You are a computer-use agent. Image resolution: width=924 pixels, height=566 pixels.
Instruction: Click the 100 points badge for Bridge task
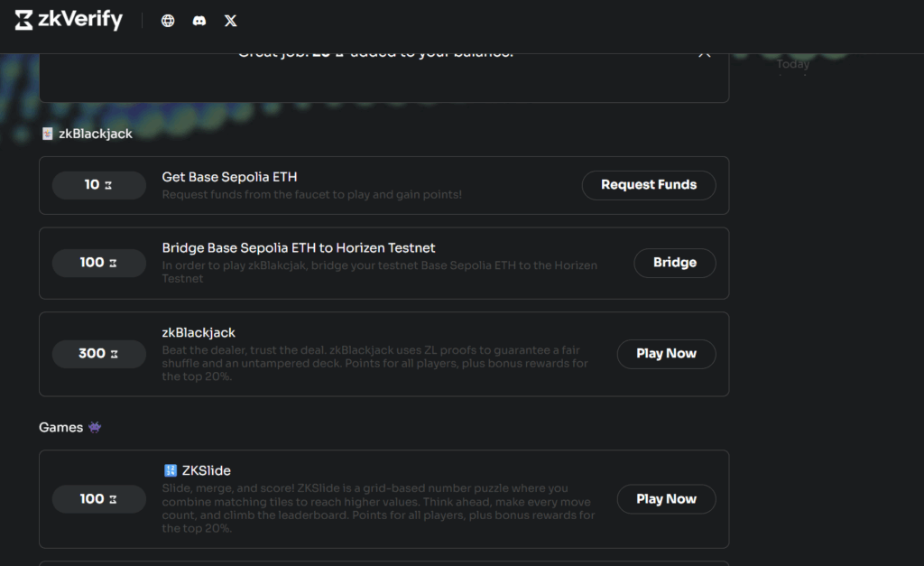tap(98, 263)
